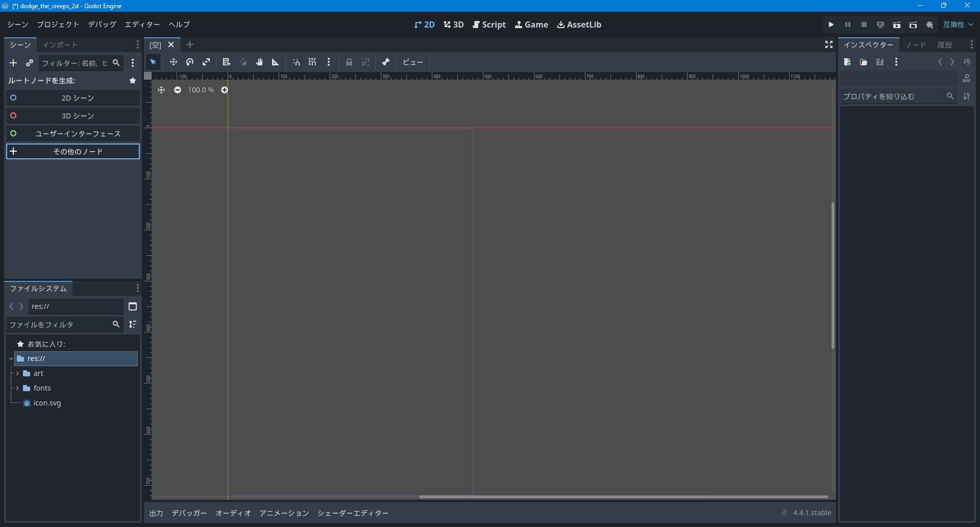Open the AssetLib workspace
The image size is (980, 527).
(x=579, y=25)
